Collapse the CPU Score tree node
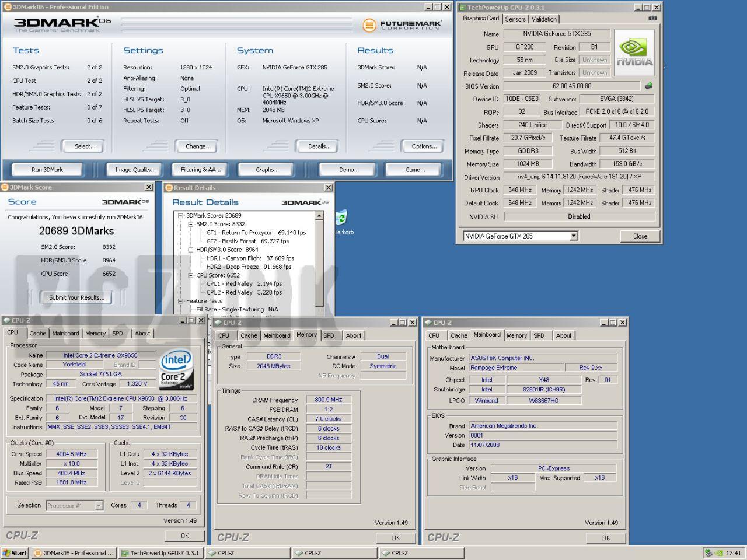Screen dimensions: 747x560 191,275
